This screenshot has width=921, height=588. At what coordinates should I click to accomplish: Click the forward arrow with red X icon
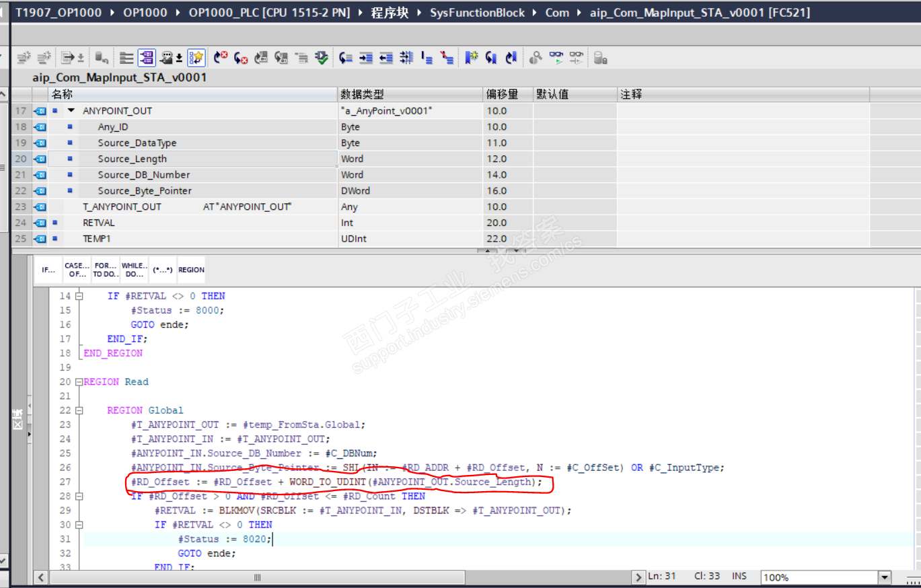point(221,58)
